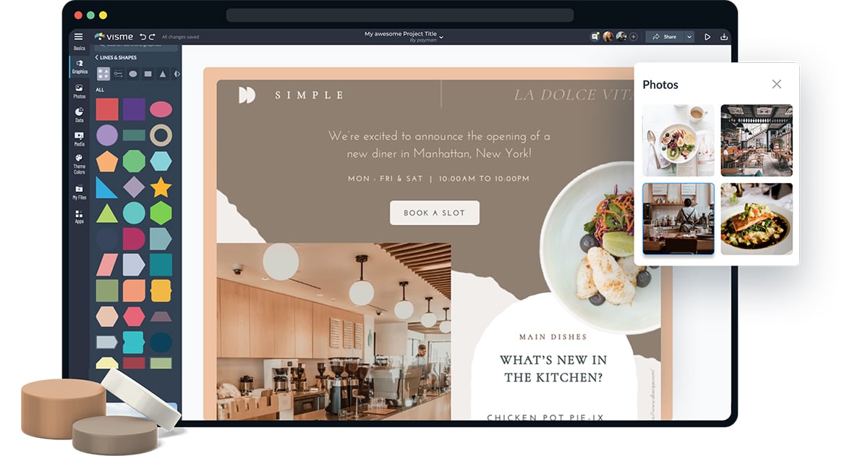Start presentation with the play icon
The height and width of the screenshot is (456, 868).
[707, 37]
